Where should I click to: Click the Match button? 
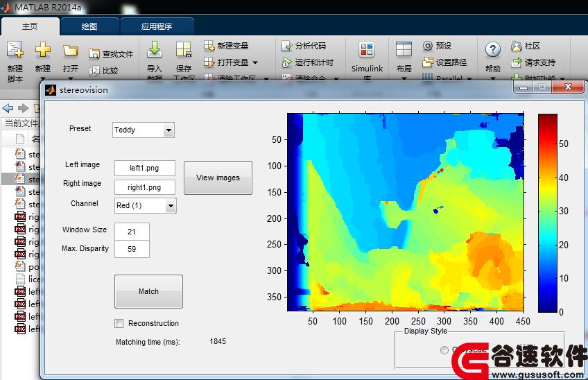coord(148,291)
